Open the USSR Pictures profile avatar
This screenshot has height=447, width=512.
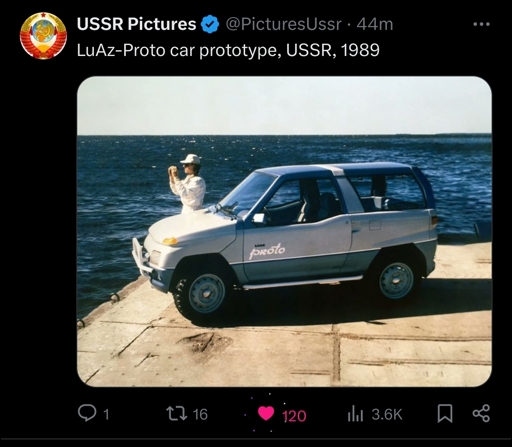43,36
